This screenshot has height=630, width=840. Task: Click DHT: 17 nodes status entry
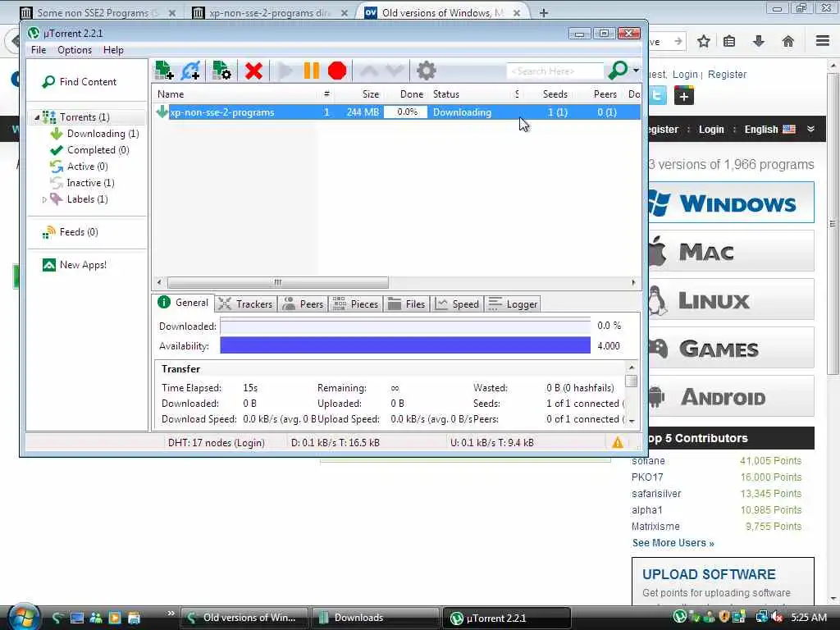[x=217, y=443]
